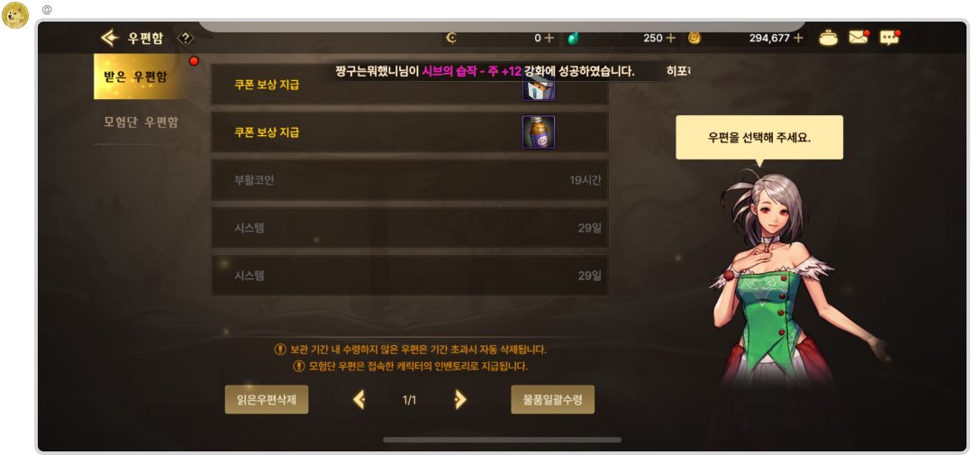Click 읽은우편삭제 button
Viewport: 980px width, 455px height.
[x=267, y=399]
